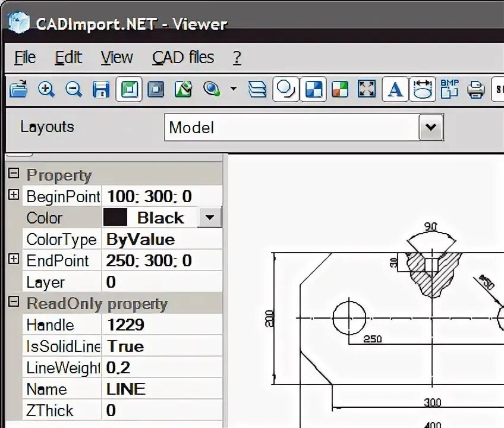The width and height of the screenshot is (504, 428).
Task: Open the Edit menu
Action: click(68, 58)
